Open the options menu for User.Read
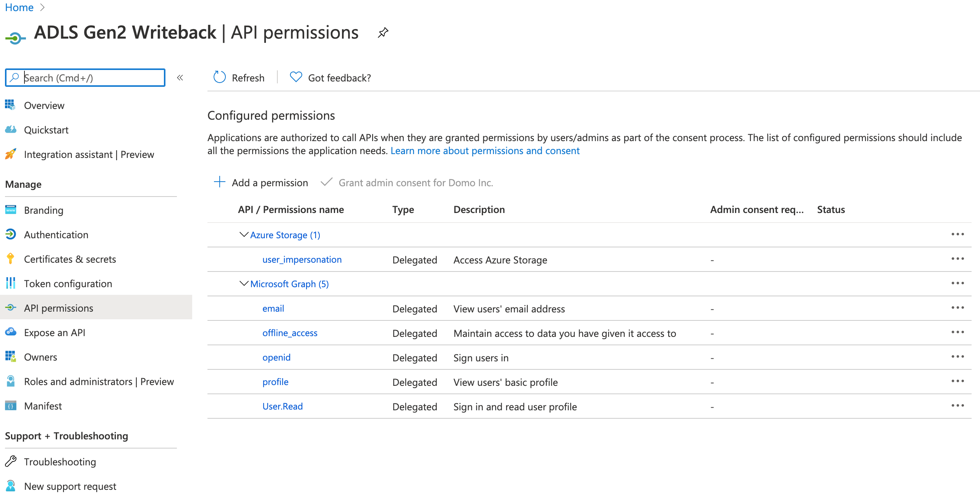Viewport: 980px width, 499px height. pyautogui.click(x=957, y=405)
